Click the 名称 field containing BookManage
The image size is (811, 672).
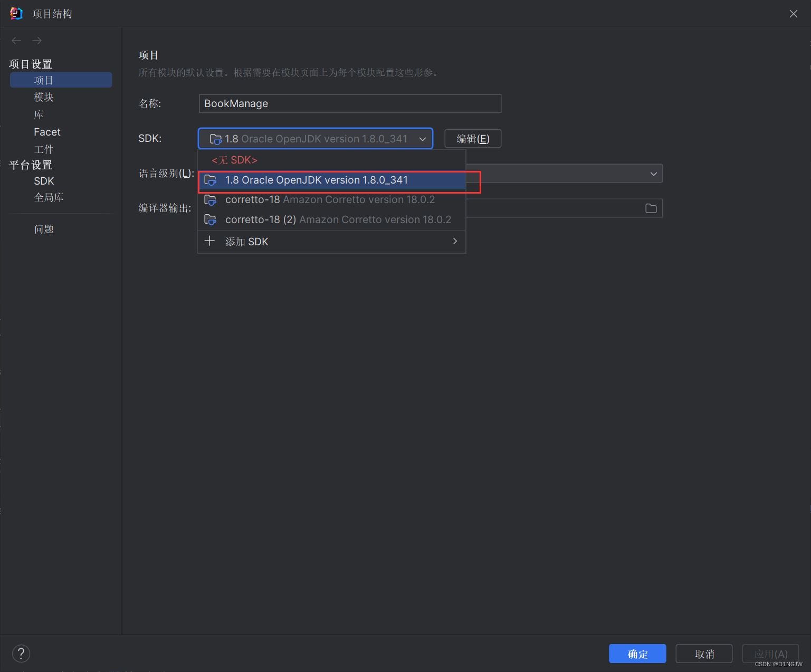click(350, 103)
